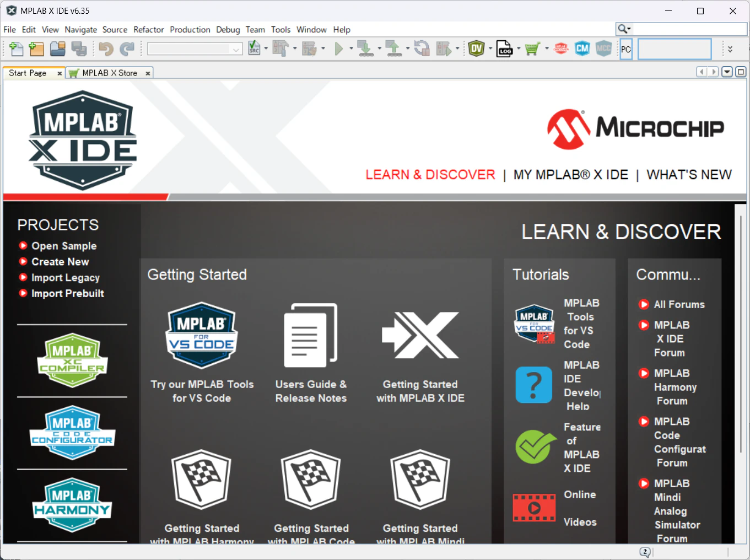
Task: Expand the Clean and Build dropdown arrow
Action: click(323, 49)
